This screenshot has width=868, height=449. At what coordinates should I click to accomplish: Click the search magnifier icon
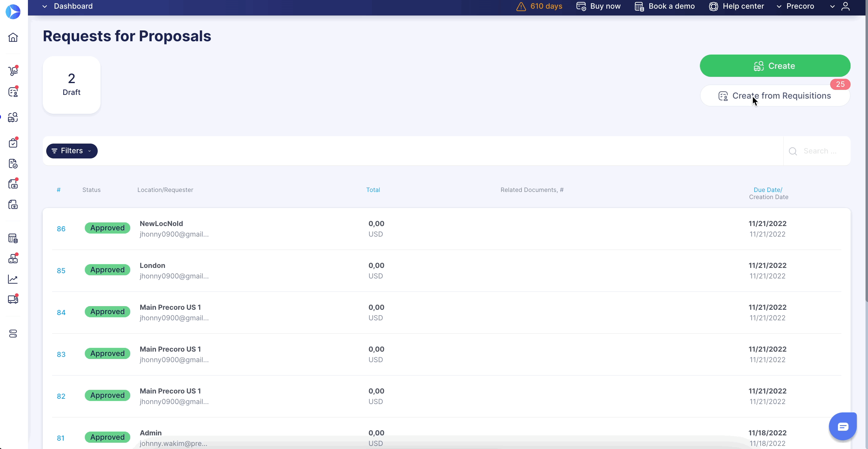[x=793, y=151]
